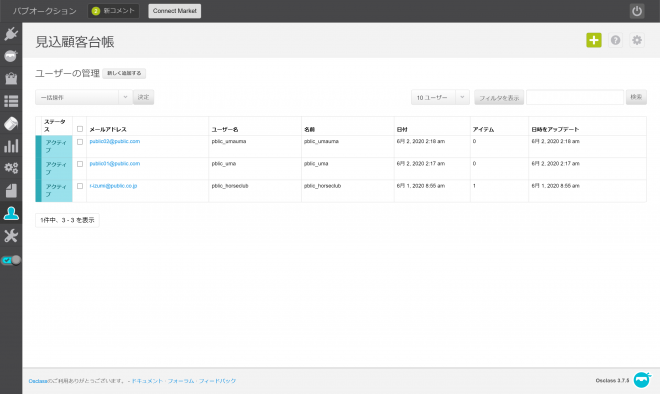Open the email link in pblic_horseclub row
The height and width of the screenshot is (394, 660).
pyautogui.click(x=113, y=186)
